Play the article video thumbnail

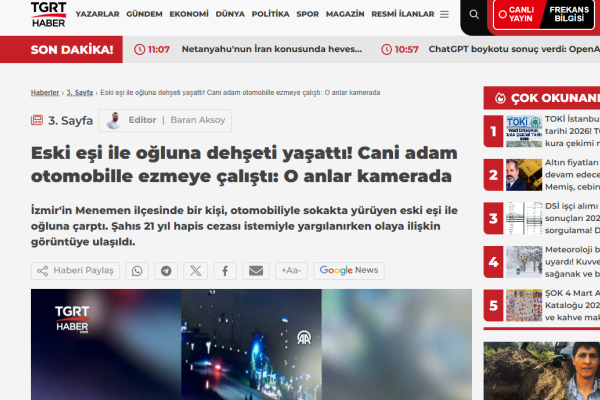[x=251, y=344]
